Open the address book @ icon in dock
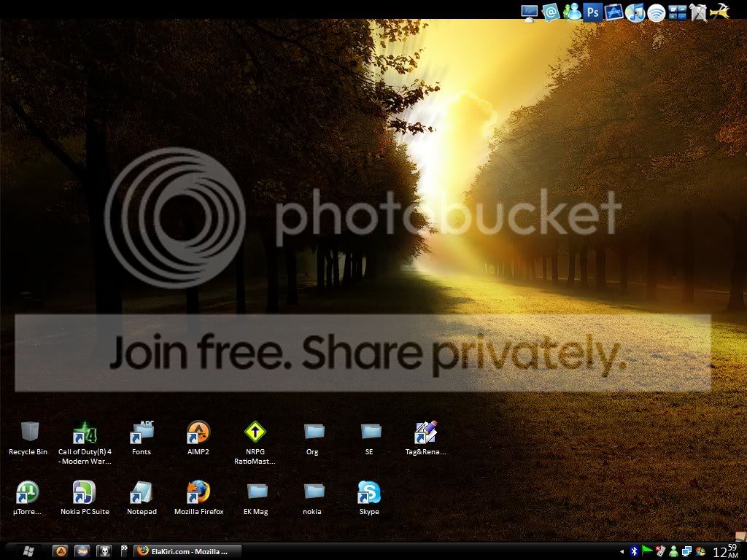The image size is (747, 560). [550, 12]
